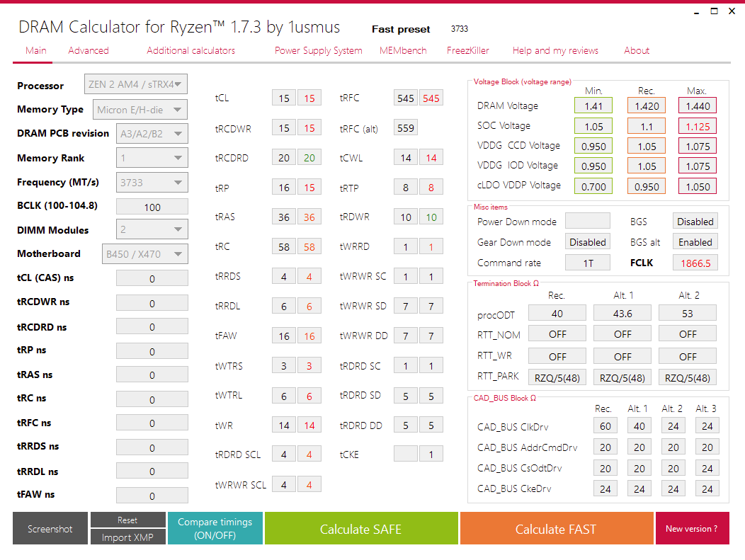Click the Import XMP button

point(127,537)
